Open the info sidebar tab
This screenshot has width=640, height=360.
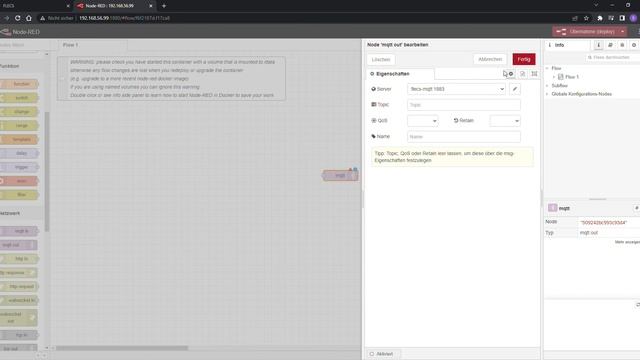coord(567,45)
